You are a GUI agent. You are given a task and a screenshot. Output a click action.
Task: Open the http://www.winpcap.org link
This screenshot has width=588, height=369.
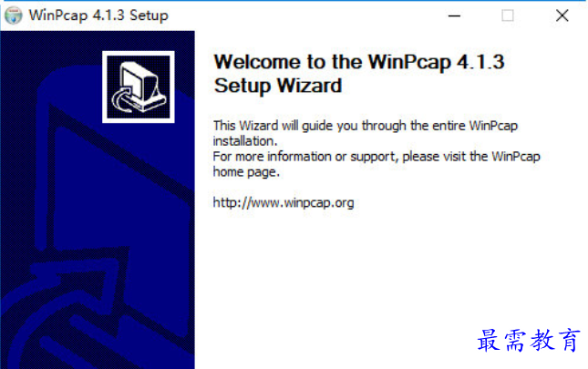click(x=284, y=202)
